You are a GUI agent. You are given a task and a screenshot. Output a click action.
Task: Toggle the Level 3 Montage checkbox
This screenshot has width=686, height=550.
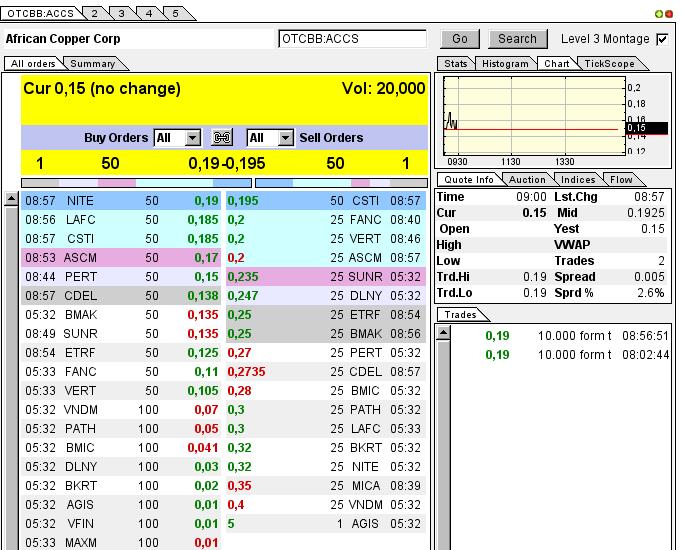coord(661,39)
